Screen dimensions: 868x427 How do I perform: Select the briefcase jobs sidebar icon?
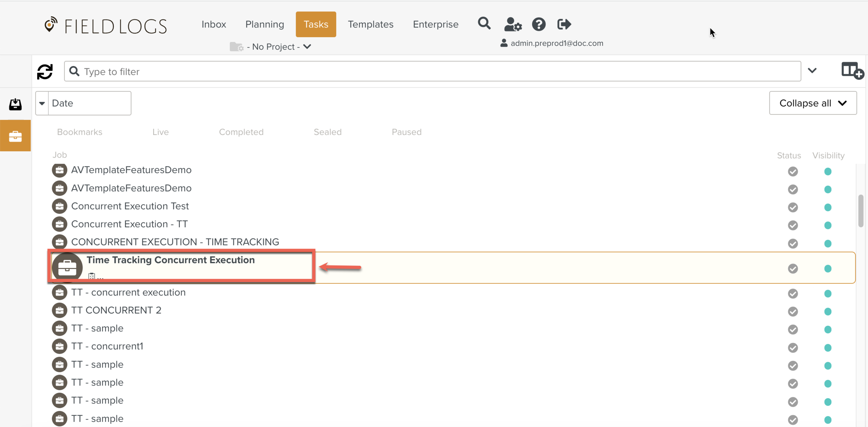pyautogui.click(x=15, y=136)
